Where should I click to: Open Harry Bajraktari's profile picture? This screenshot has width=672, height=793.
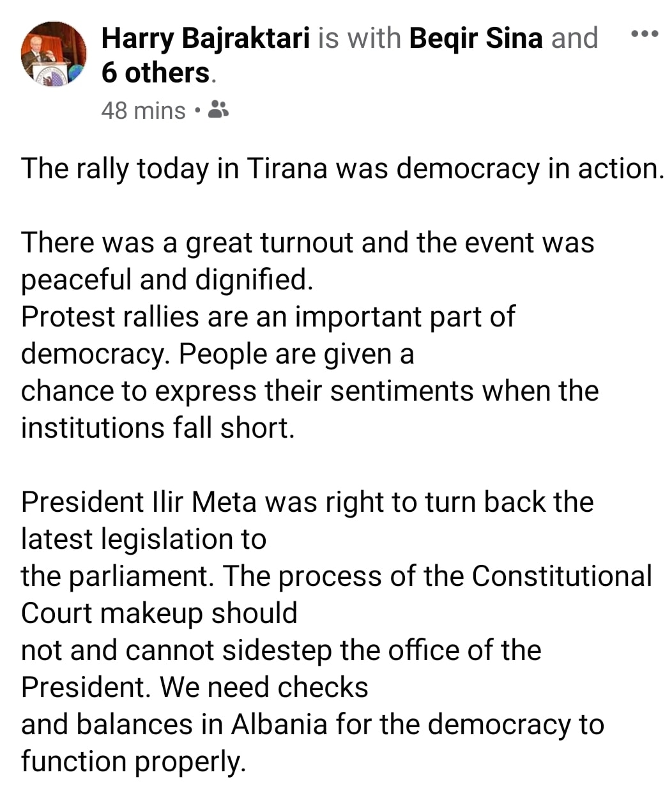pyautogui.click(x=54, y=54)
